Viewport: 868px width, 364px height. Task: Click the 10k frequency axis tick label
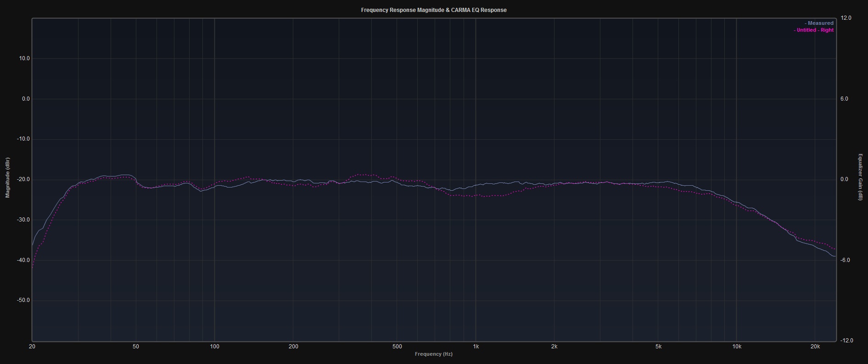[x=736, y=347]
